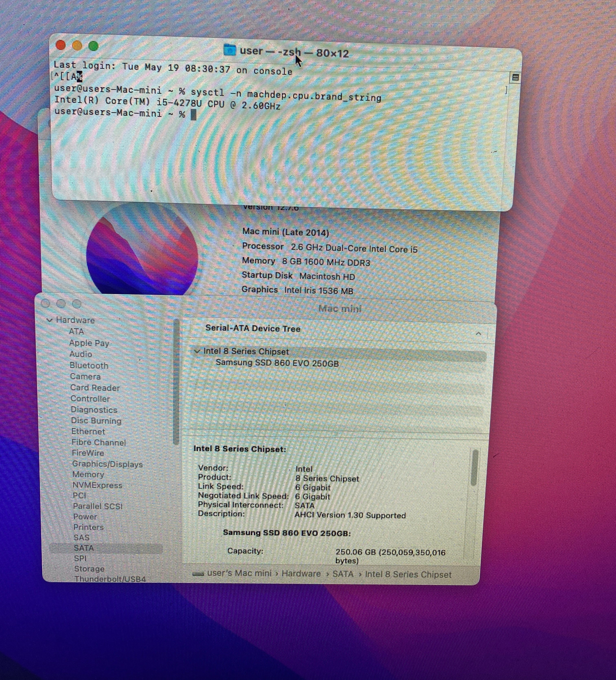This screenshot has height=680, width=616.
Task: Click the Vendor value "Intel" in details
Action: coord(304,469)
